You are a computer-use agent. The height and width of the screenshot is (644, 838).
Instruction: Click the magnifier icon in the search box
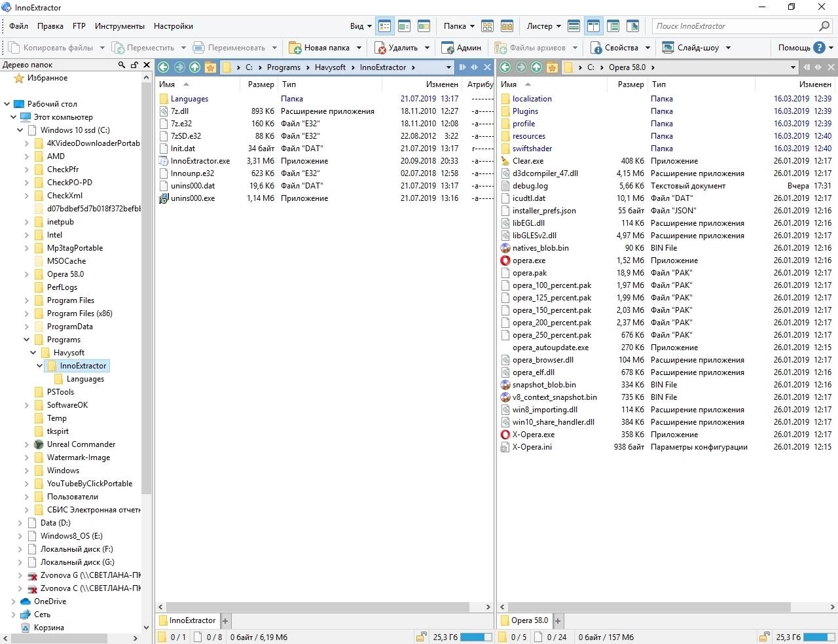point(824,26)
